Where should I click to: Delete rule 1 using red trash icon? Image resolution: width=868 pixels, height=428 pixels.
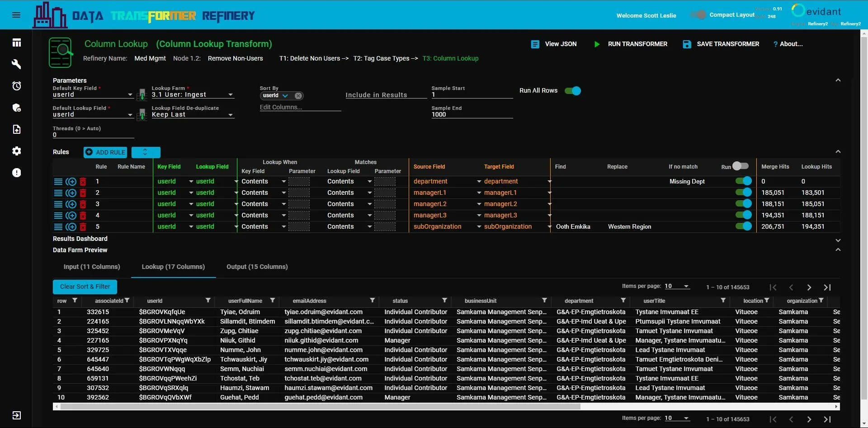tap(83, 182)
